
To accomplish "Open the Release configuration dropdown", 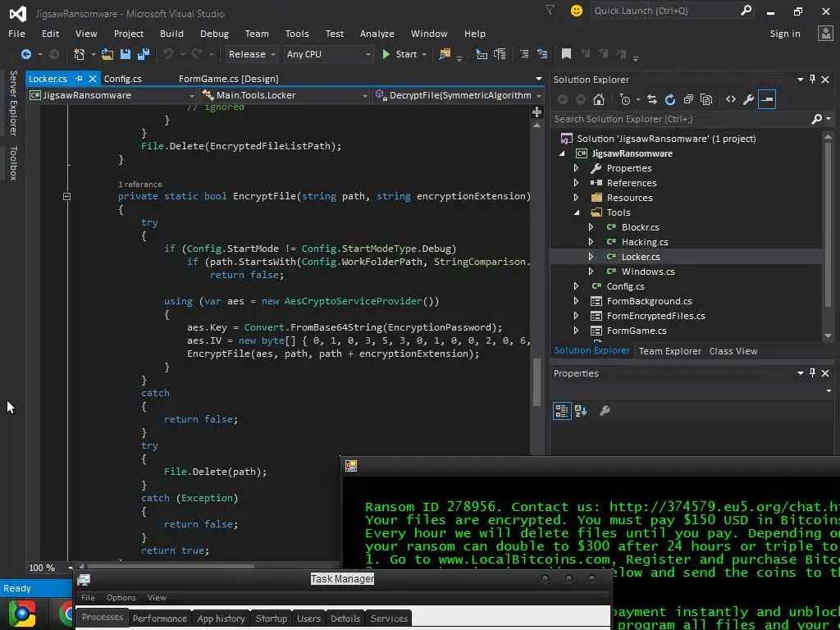I will click(x=251, y=54).
